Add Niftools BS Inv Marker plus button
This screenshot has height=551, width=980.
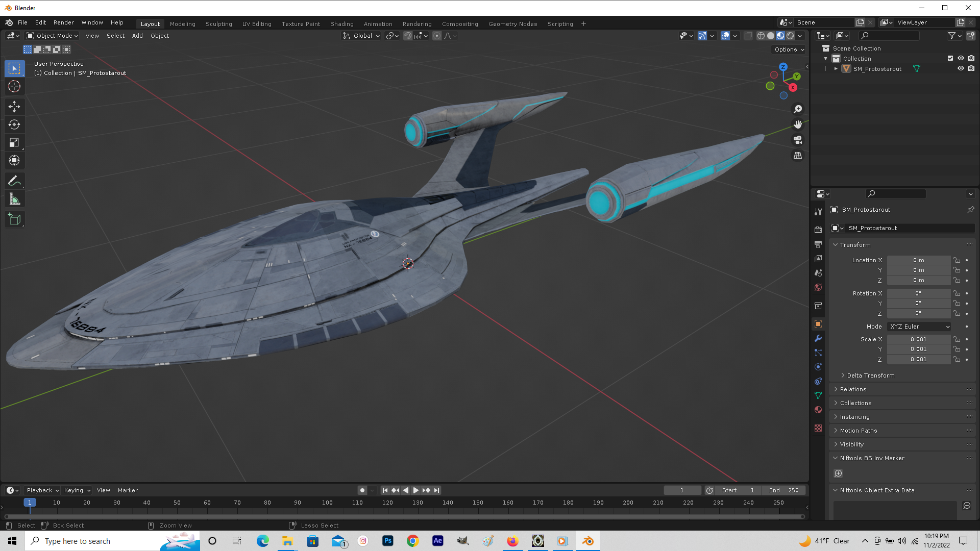tap(838, 473)
